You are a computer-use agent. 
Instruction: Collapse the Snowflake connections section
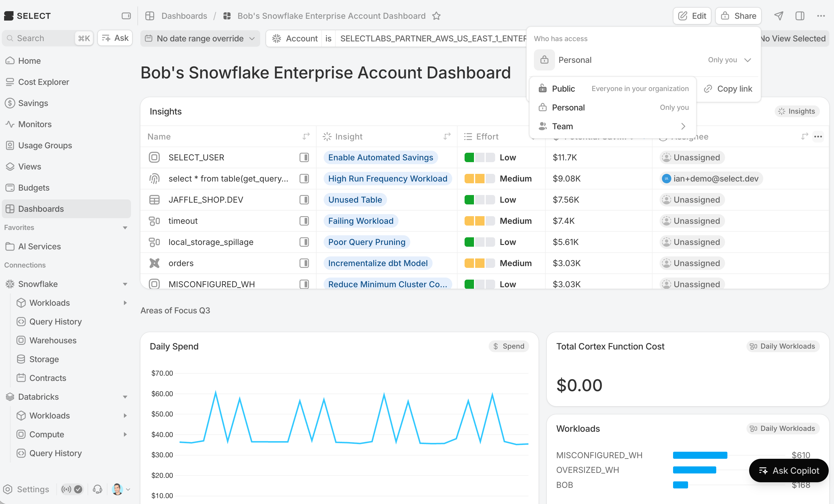point(125,284)
